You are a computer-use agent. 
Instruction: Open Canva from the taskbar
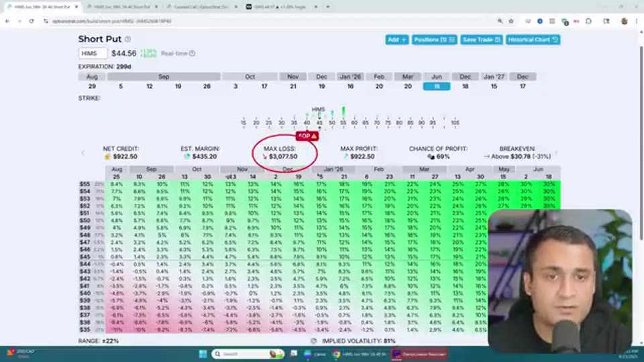pyautogui.click(x=315, y=354)
